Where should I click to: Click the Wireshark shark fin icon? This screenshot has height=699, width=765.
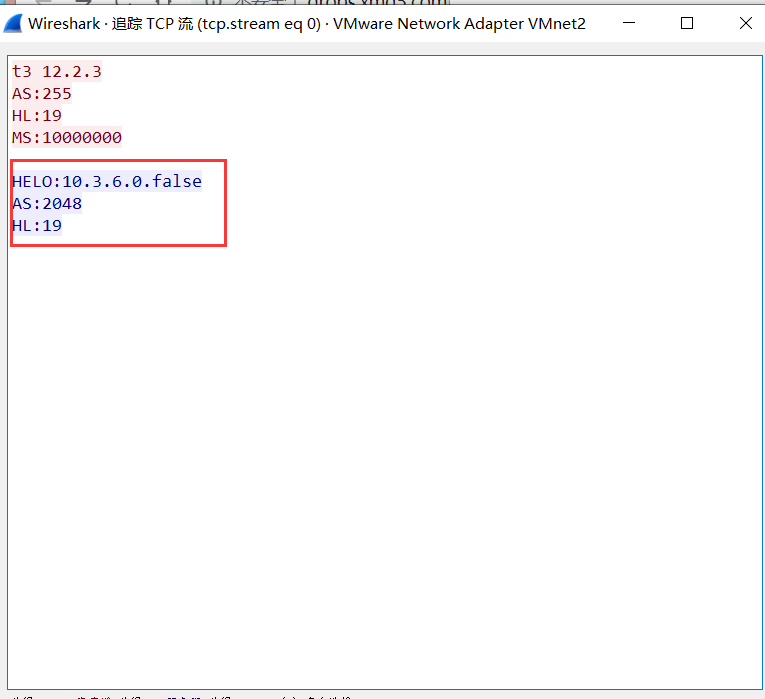click(x=14, y=23)
